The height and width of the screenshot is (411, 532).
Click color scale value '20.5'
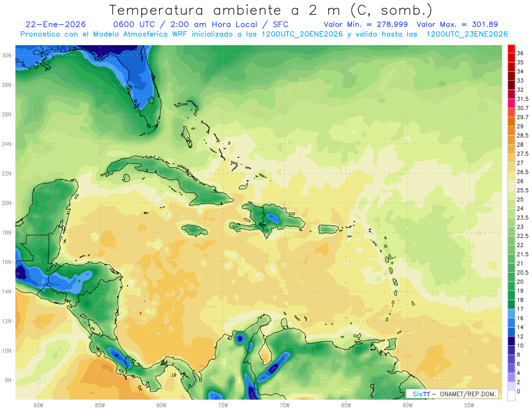pos(523,272)
